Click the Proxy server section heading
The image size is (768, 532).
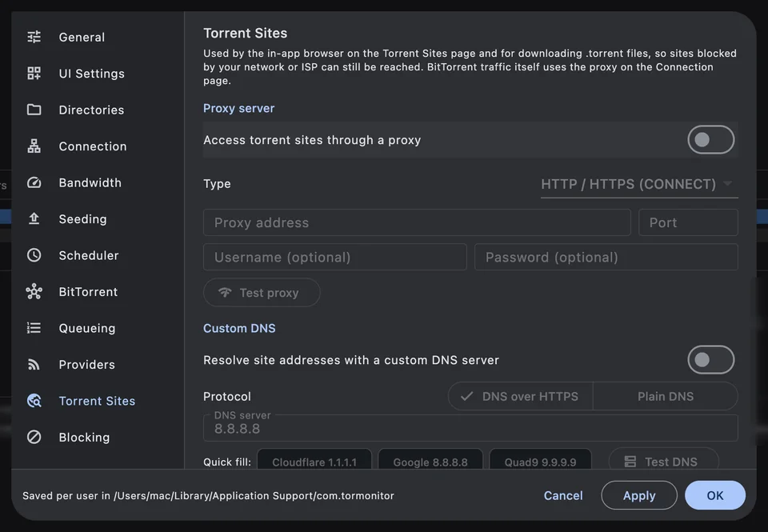[238, 108]
